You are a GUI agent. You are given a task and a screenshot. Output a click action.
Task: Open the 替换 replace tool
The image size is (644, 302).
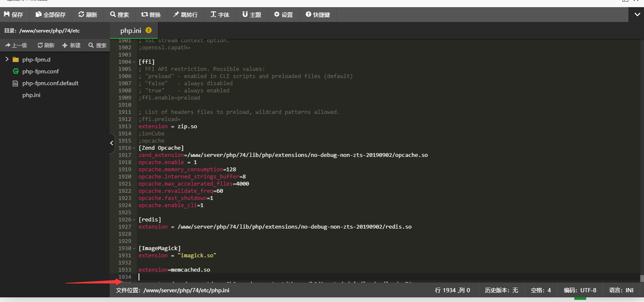[151, 15]
